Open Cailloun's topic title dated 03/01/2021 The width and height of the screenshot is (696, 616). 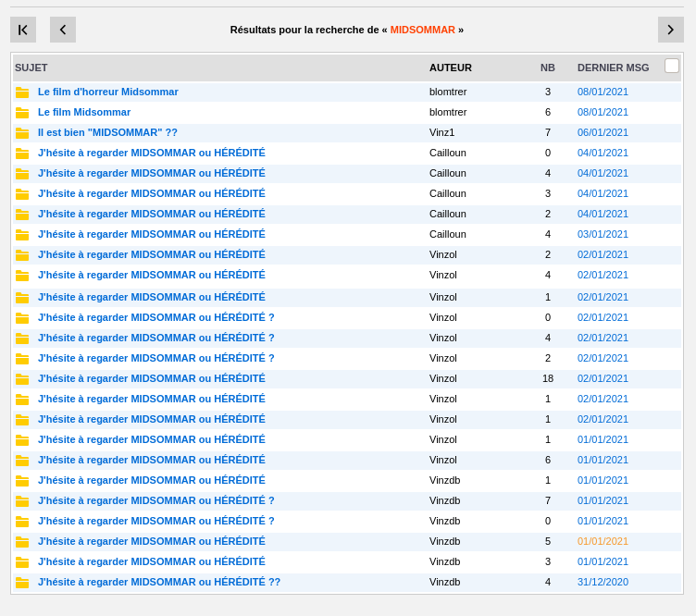coord(152,234)
